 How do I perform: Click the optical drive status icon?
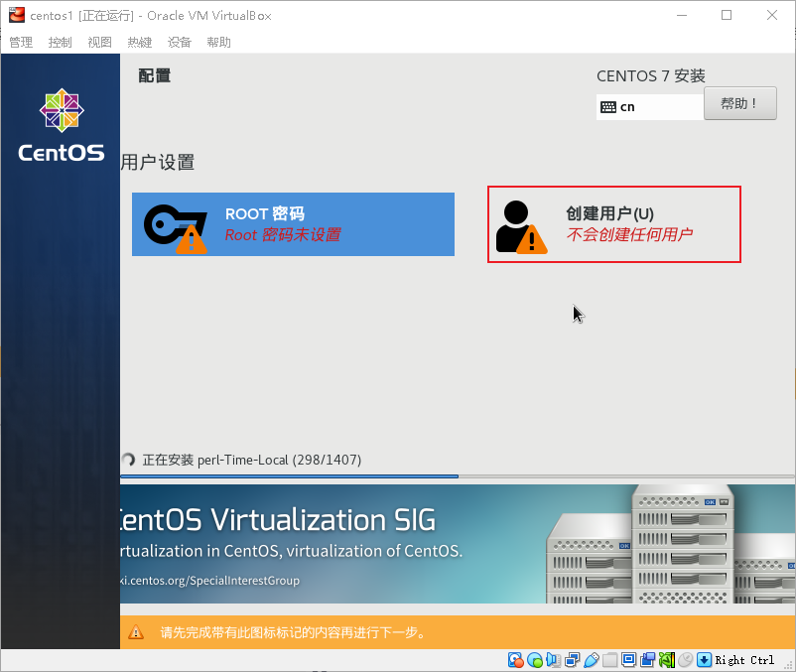click(535, 660)
